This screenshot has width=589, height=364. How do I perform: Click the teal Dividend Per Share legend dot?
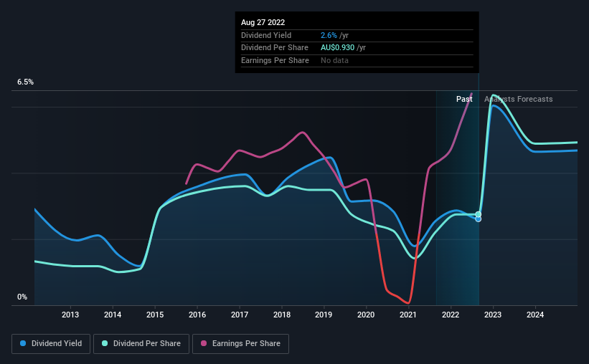click(105, 343)
